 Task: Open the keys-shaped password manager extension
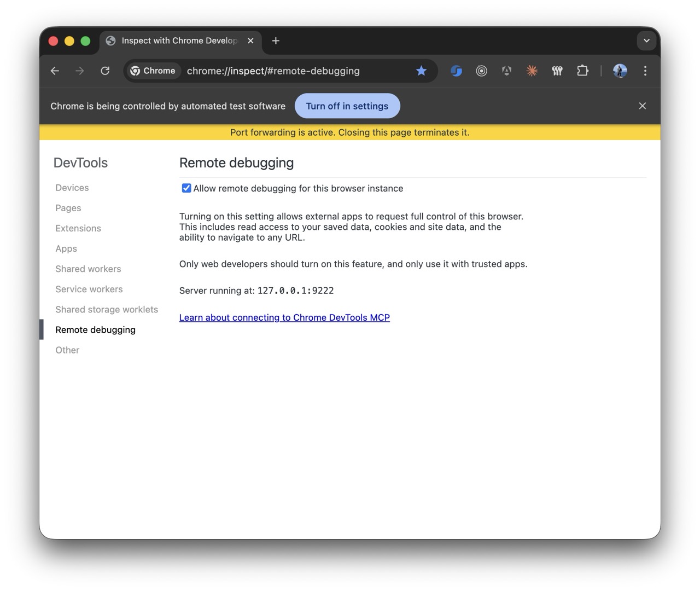point(557,71)
